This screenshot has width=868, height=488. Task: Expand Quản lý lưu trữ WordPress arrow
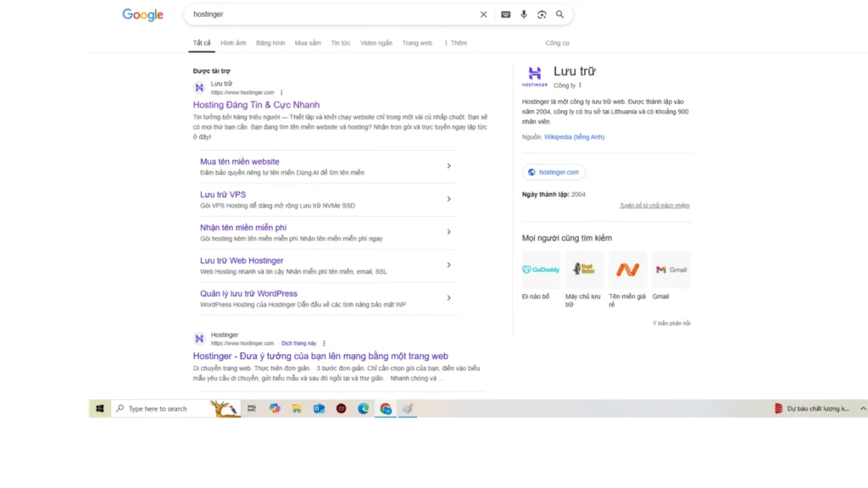point(449,297)
